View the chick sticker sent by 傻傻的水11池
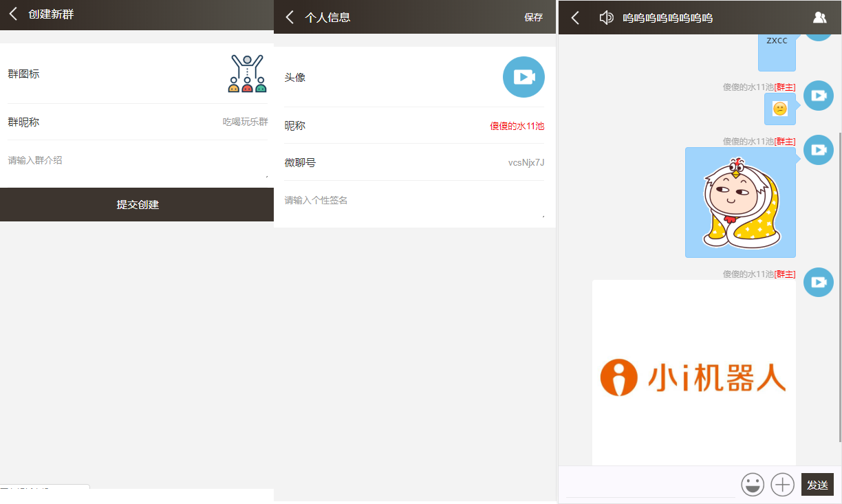 tap(740, 202)
